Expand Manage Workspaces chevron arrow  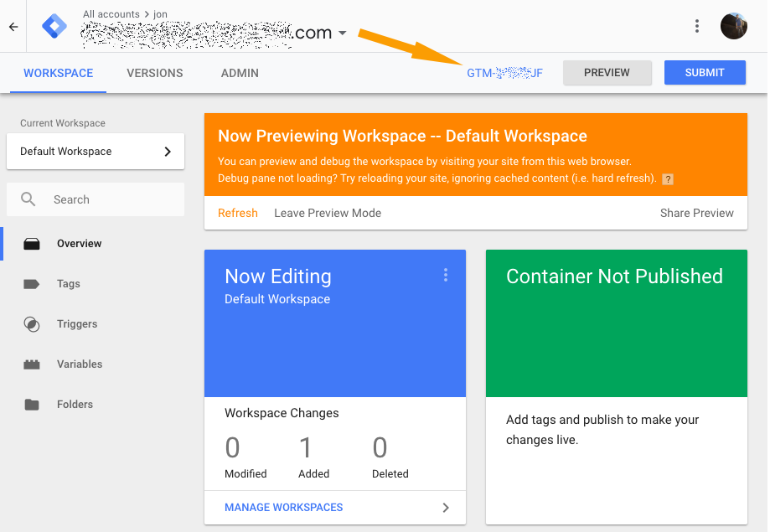(x=446, y=508)
